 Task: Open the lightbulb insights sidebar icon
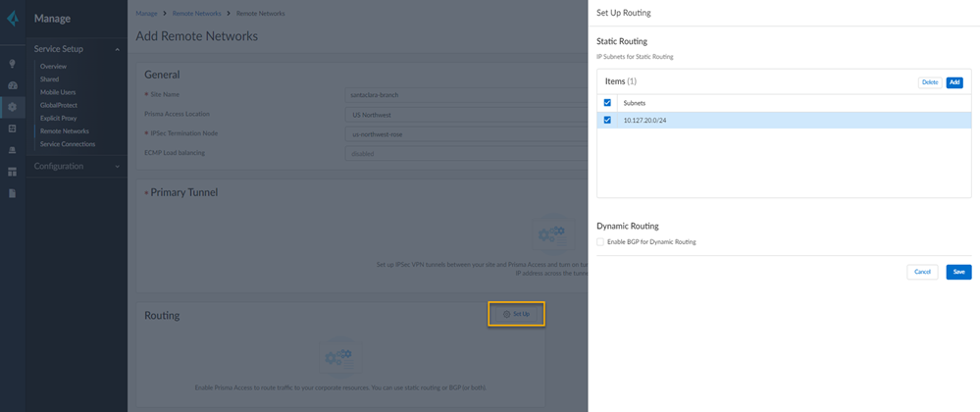pos(13,64)
